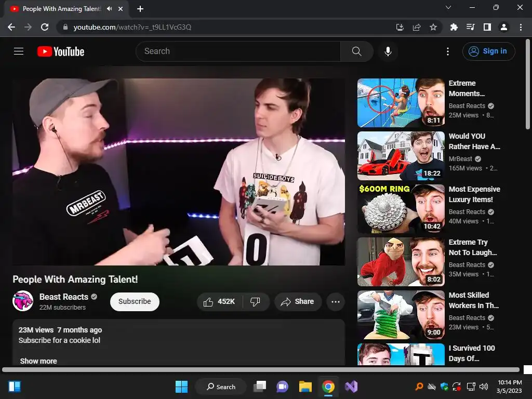Click the vertical page scrollbar

click(528, 85)
